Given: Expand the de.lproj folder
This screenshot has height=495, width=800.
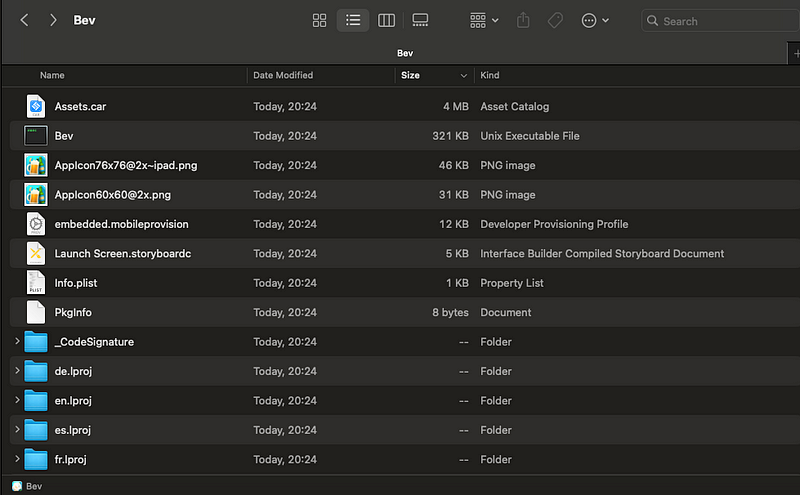Looking at the screenshot, I should pos(17,371).
